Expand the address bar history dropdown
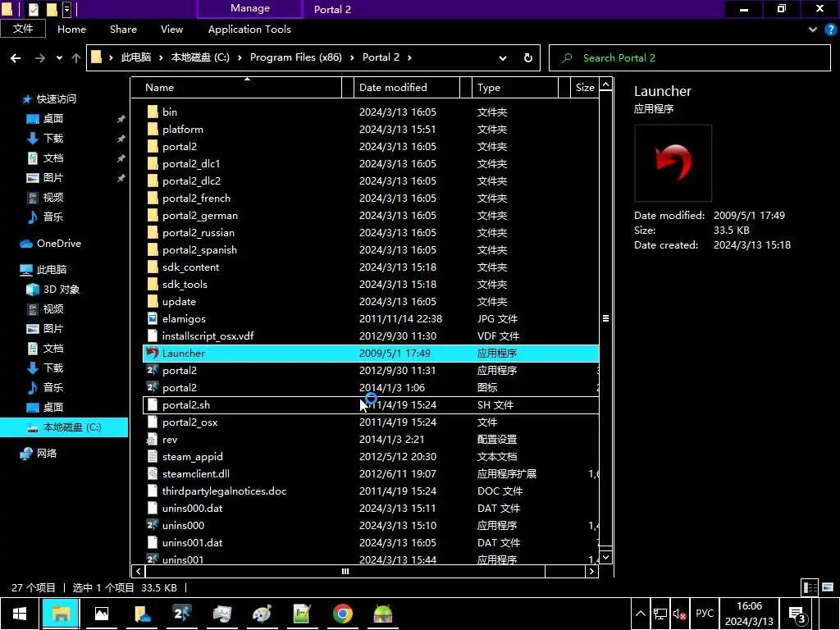 click(x=503, y=58)
